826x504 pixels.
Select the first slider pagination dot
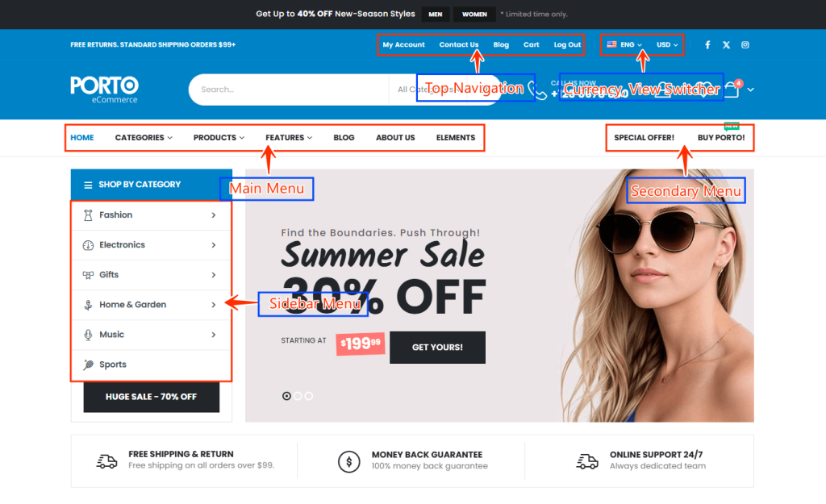pyautogui.click(x=286, y=396)
